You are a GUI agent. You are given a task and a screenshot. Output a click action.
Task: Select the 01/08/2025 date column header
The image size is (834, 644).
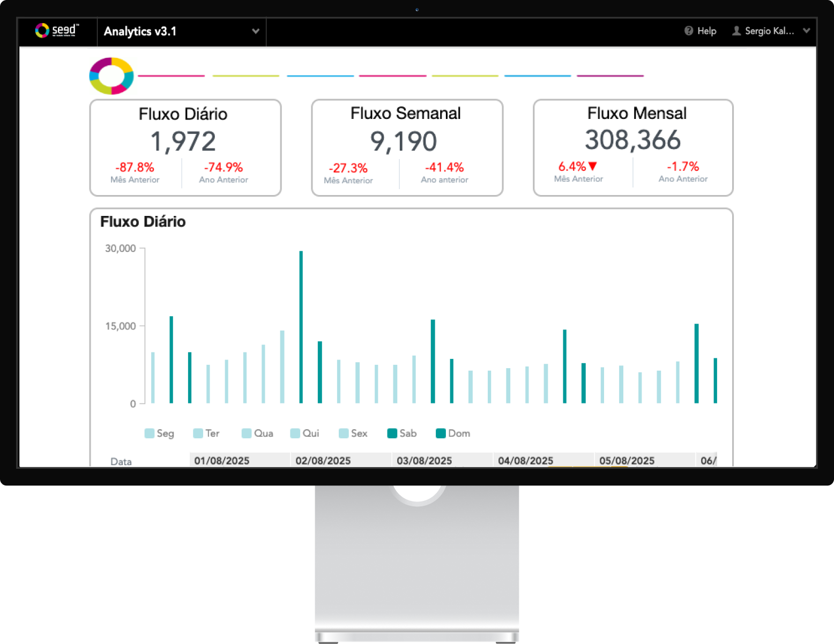pos(222,461)
